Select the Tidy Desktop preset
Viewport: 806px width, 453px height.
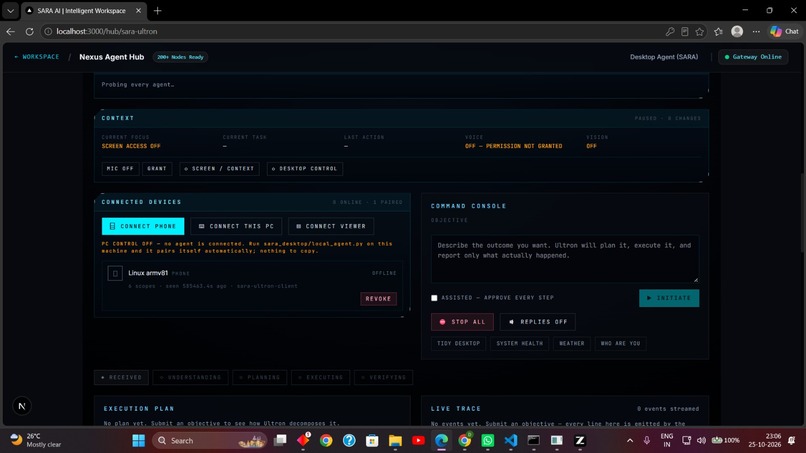(459, 343)
